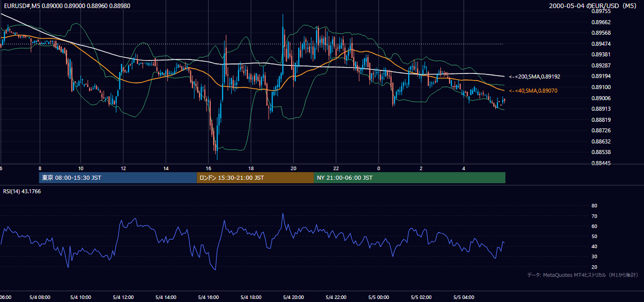Click the 2000-05-04 EUR/USD (M5) chart title
The image size is (644, 302).
click(593, 6)
